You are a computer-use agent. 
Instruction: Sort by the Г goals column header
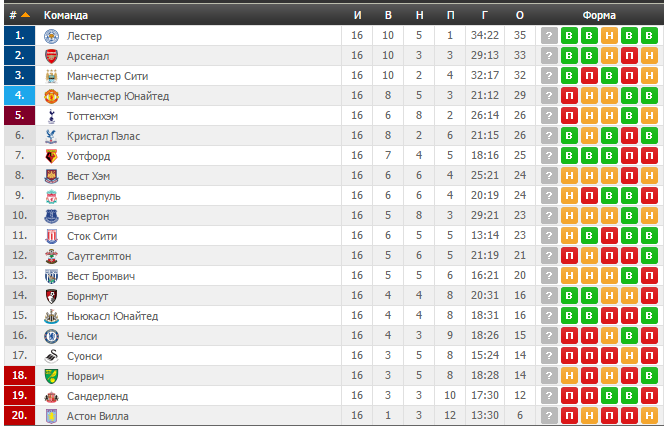484,15
